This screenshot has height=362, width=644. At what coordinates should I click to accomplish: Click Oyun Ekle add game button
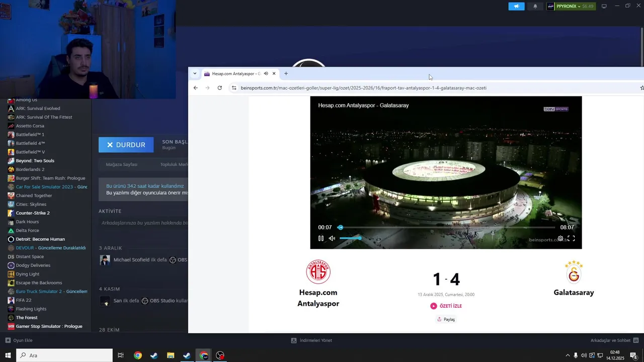click(x=19, y=340)
